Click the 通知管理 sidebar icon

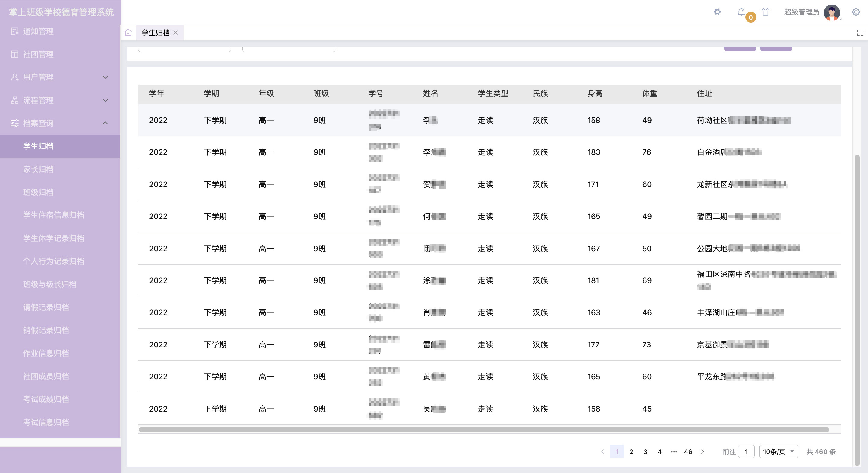pyautogui.click(x=14, y=31)
